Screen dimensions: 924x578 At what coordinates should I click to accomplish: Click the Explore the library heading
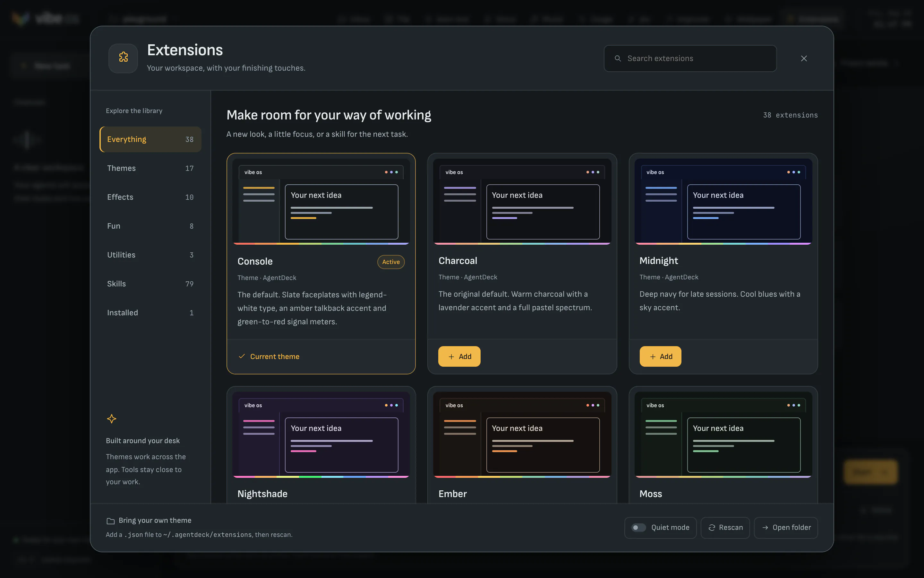click(x=134, y=111)
